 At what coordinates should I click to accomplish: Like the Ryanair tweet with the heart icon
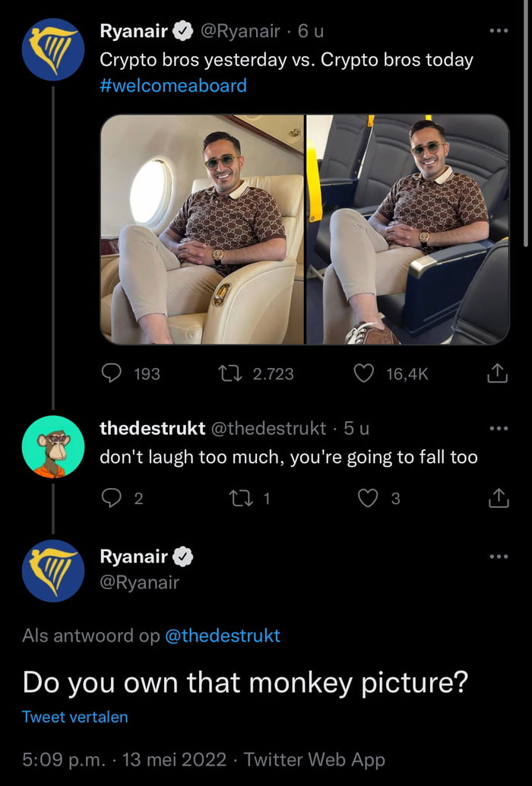363,373
